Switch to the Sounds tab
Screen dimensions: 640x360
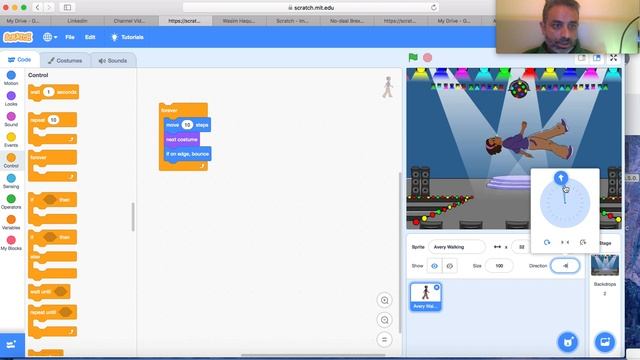(x=113, y=60)
